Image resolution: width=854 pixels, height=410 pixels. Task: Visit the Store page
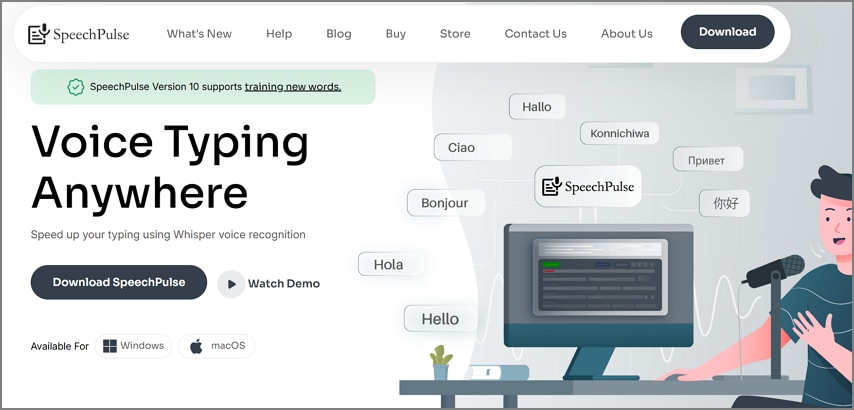455,34
